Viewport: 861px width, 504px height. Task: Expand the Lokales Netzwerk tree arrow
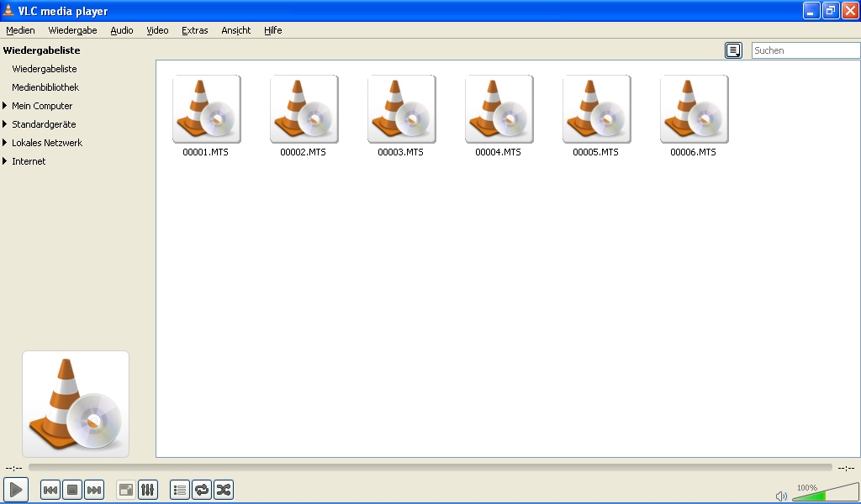(5, 143)
